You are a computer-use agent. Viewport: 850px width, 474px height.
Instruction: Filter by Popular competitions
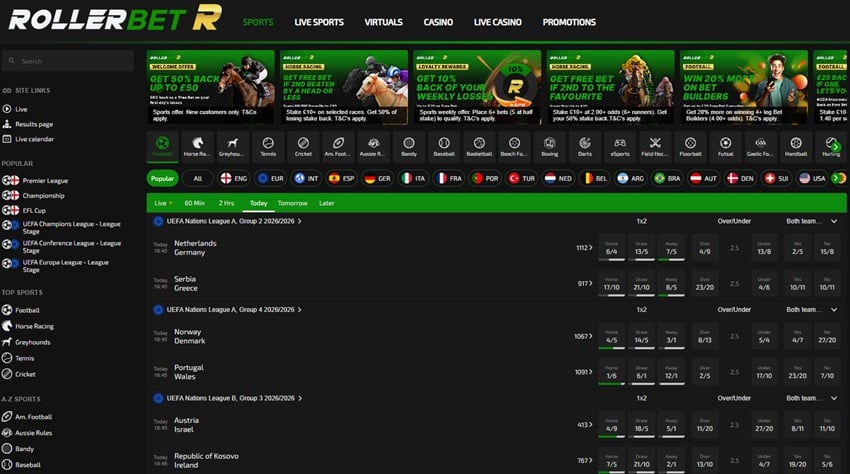(x=162, y=178)
